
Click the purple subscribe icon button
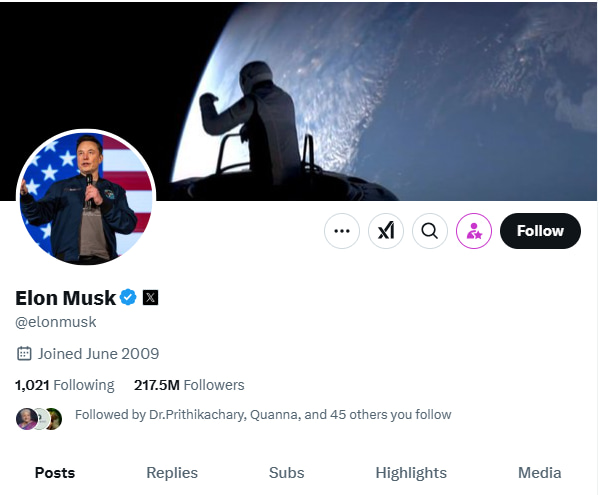[x=474, y=231]
